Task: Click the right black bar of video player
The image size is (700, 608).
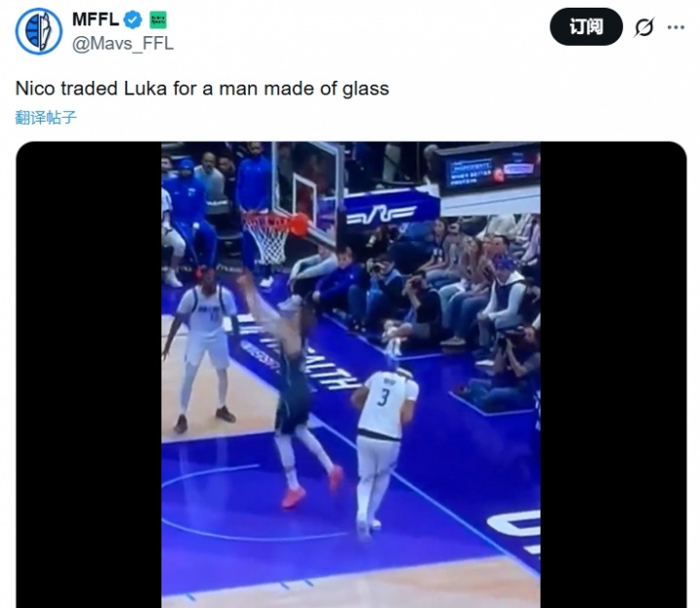Action: coord(613,375)
